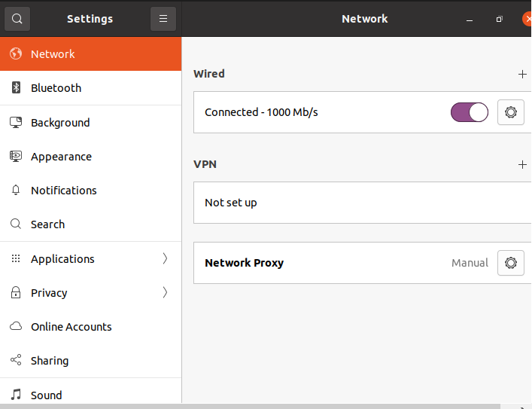Click the Sound music note icon

tap(16, 395)
